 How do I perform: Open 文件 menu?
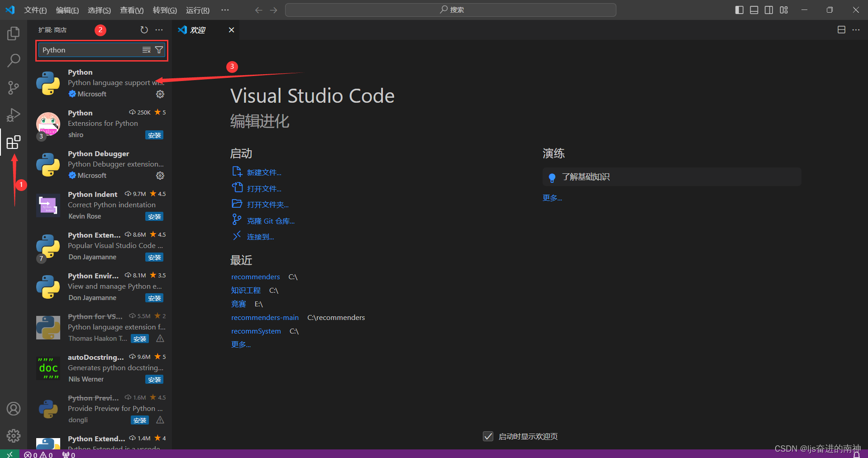35,10
